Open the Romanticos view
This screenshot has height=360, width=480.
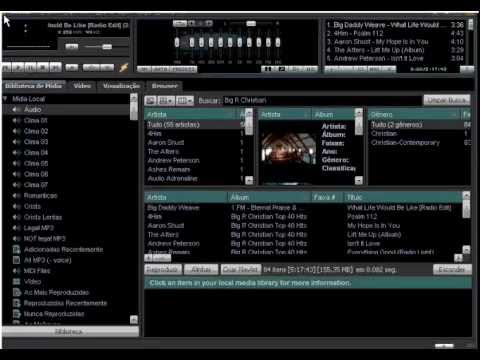(x=40, y=196)
